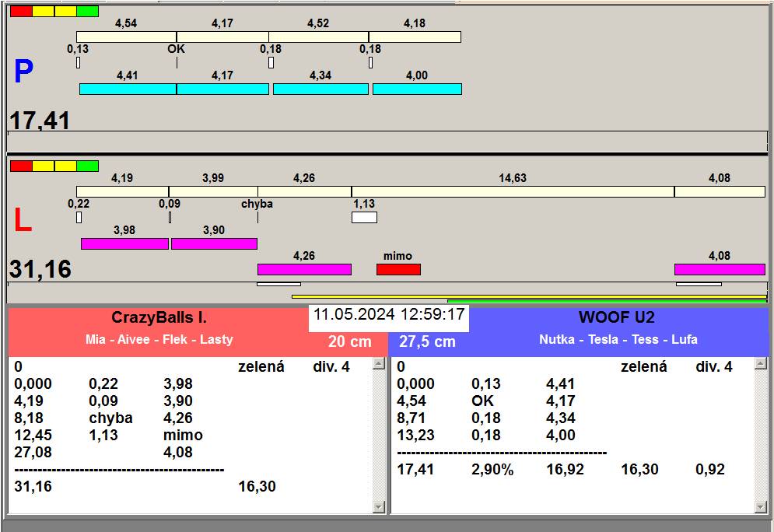Click the yellow progress bar below L lane

(529, 296)
